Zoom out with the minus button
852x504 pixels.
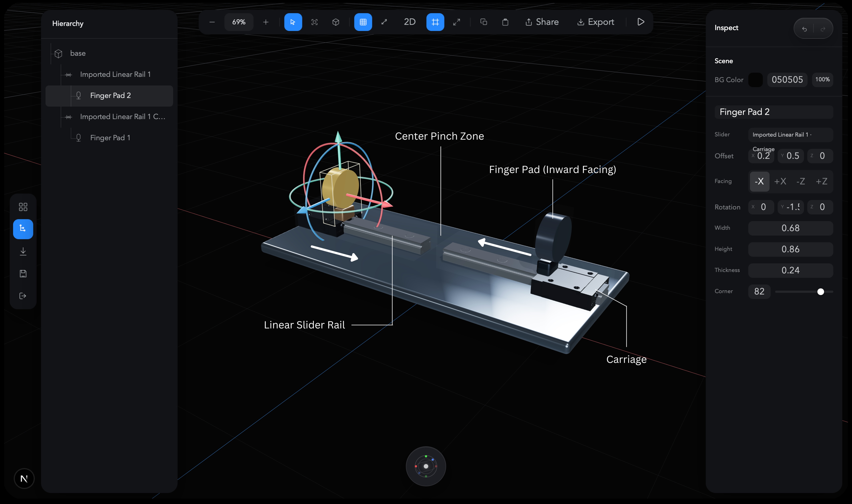(x=212, y=22)
